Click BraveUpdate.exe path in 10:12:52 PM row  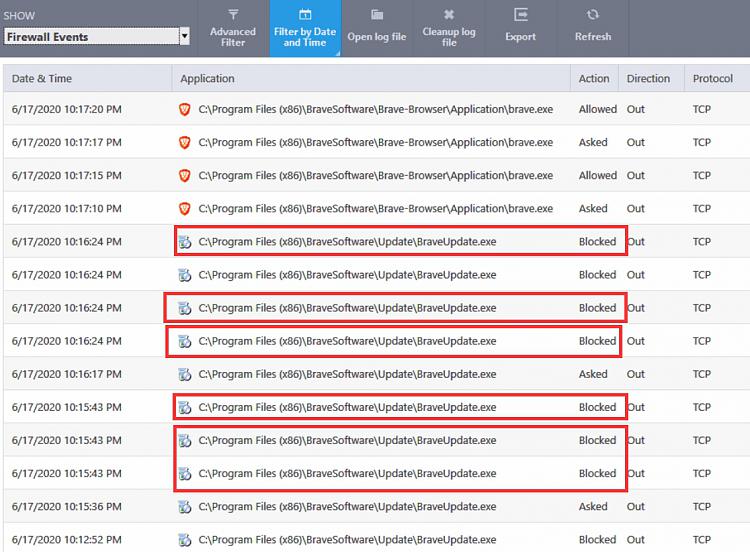[347, 540]
